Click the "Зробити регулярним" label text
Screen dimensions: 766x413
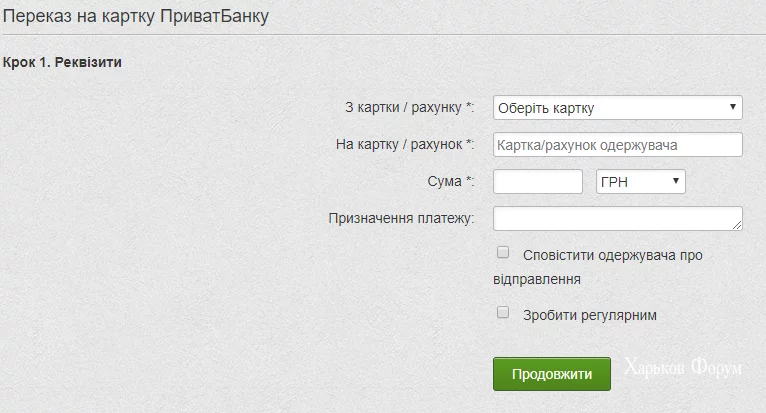(589, 315)
